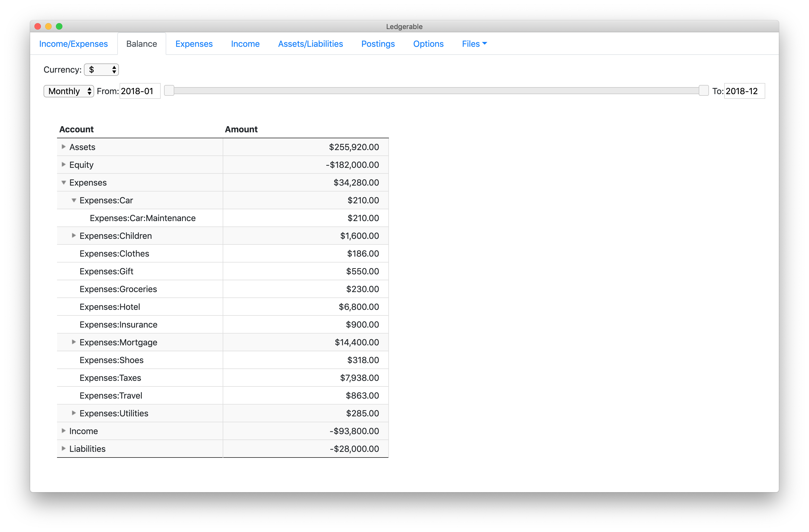
Task: Expand Expenses:Children disclosure triangle
Action: [74, 236]
